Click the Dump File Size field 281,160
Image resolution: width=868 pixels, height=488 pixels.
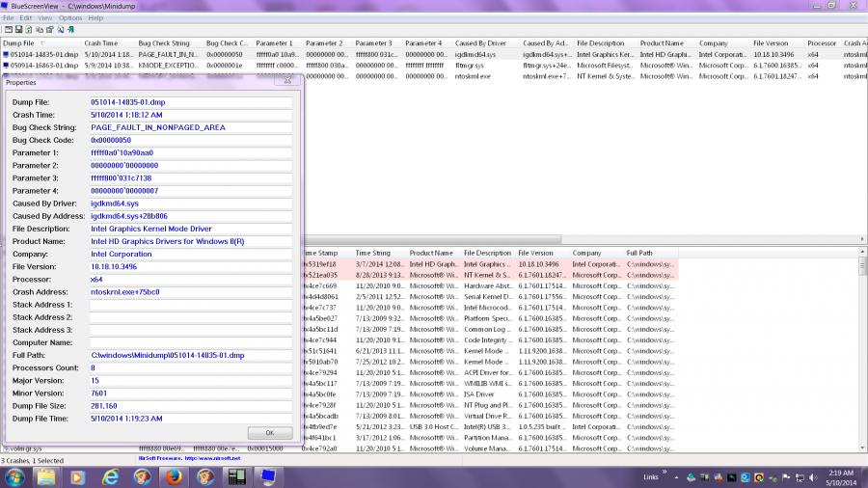click(190, 406)
